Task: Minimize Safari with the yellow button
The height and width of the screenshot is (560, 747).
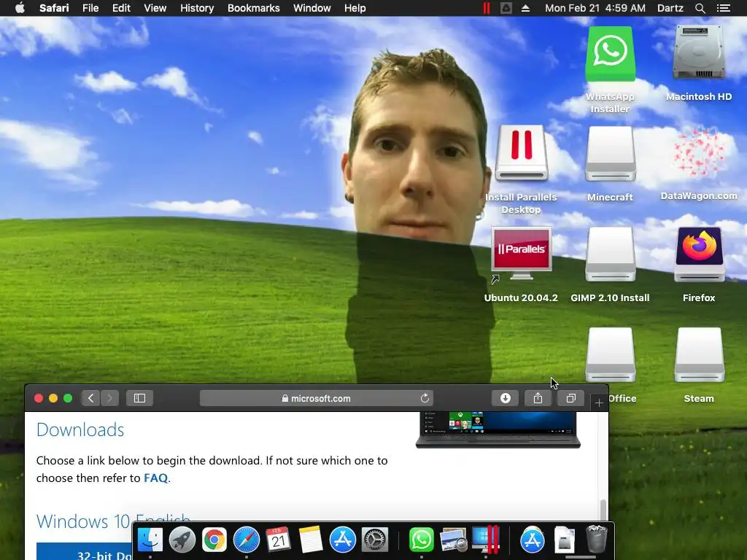Action: pos(53,398)
